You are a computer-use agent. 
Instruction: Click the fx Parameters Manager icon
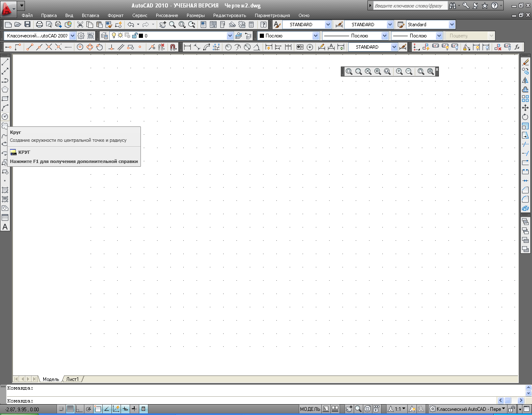point(517,47)
